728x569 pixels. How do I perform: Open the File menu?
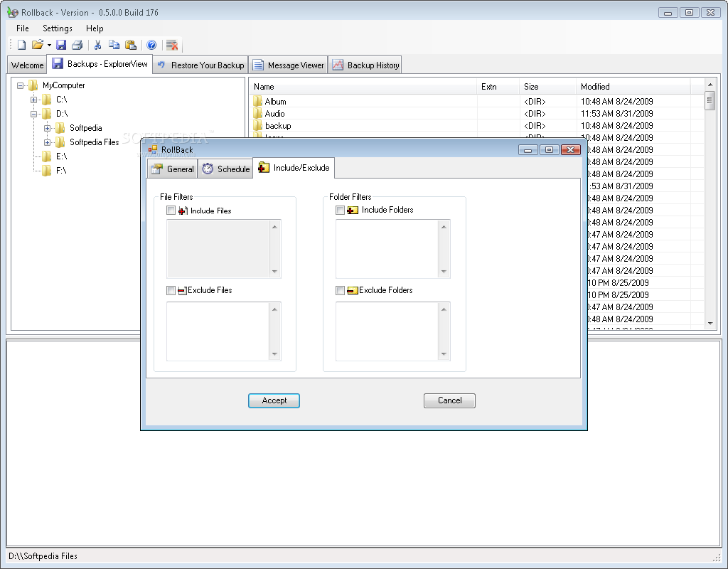coord(22,28)
